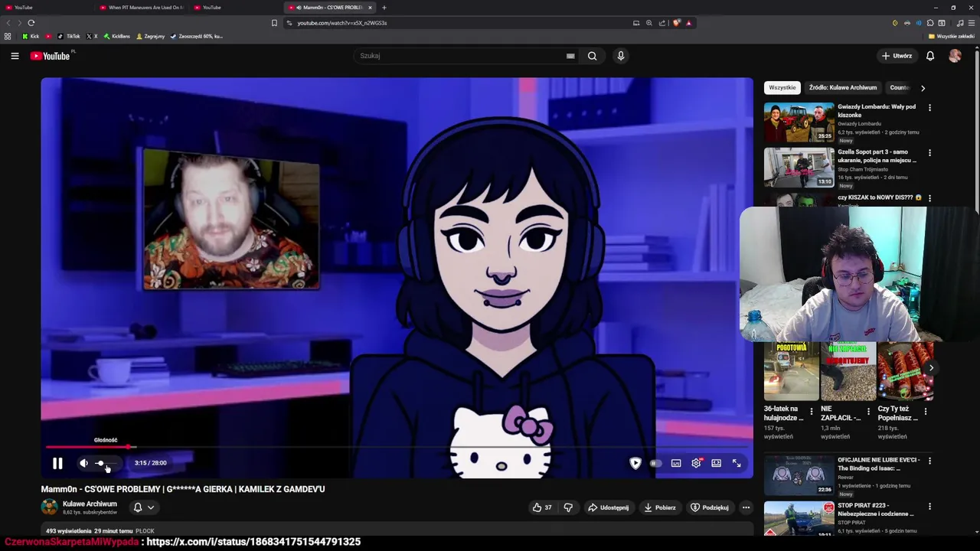980x551 pixels.
Task: Open the Wszystkie zakładki bookmarks folder
Action: 951,36
